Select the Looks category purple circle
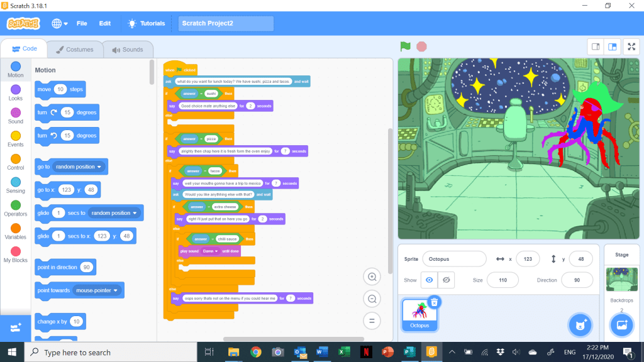Viewport: 644px width, 362px height. (16, 90)
